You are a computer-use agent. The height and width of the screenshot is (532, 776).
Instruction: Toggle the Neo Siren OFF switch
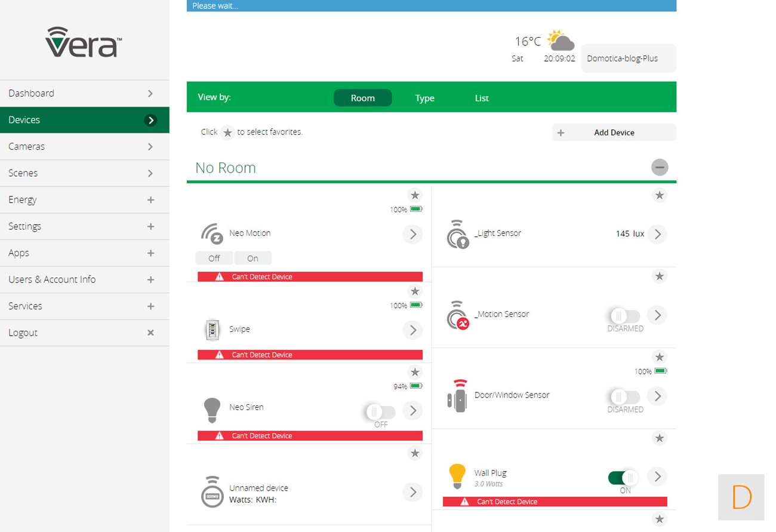point(380,412)
